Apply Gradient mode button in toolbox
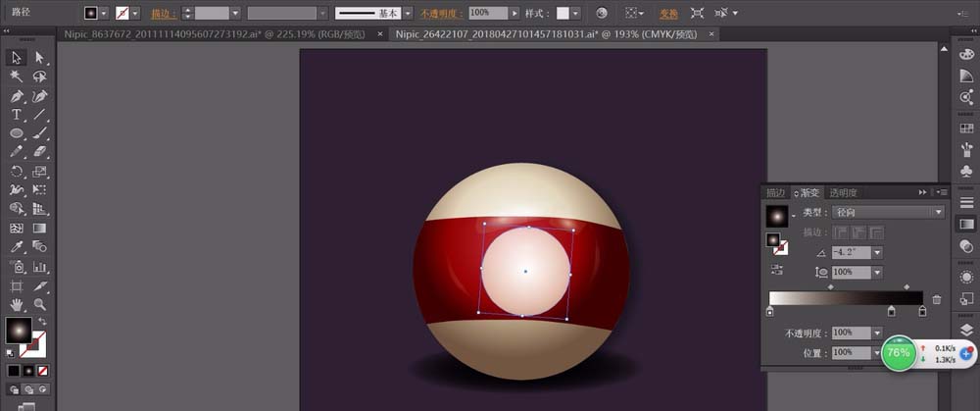The width and height of the screenshot is (980, 411). coord(28,371)
